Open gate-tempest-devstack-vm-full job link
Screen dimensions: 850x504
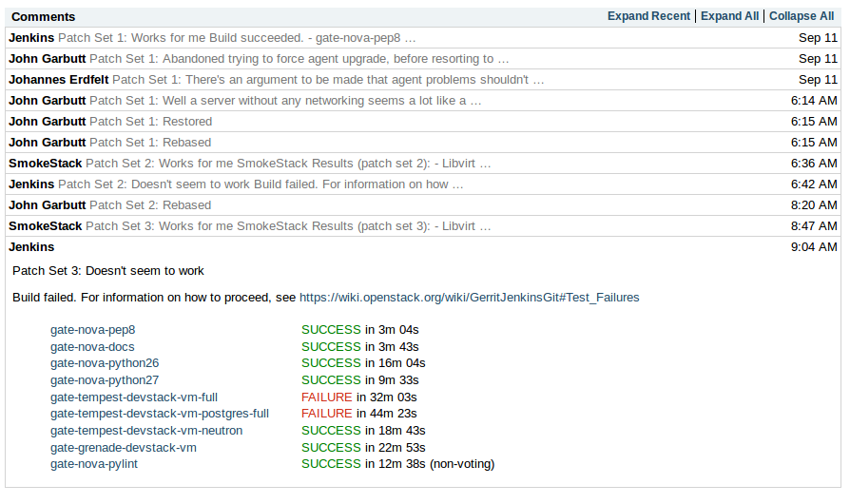(134, 397)
